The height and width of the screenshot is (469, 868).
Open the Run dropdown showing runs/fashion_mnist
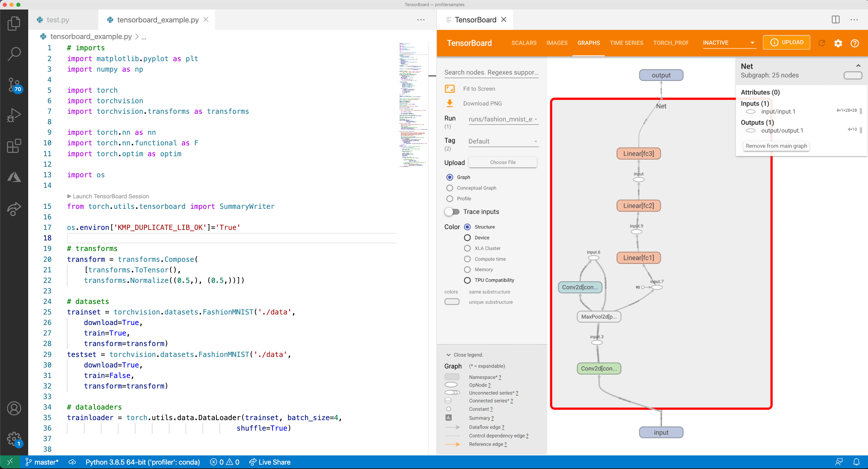point(503,119)
